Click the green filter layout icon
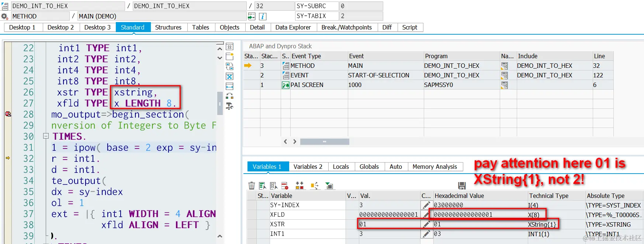 click(329, 185)
